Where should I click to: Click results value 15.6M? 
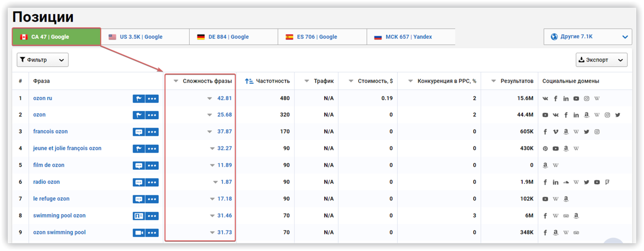[525, 98]
